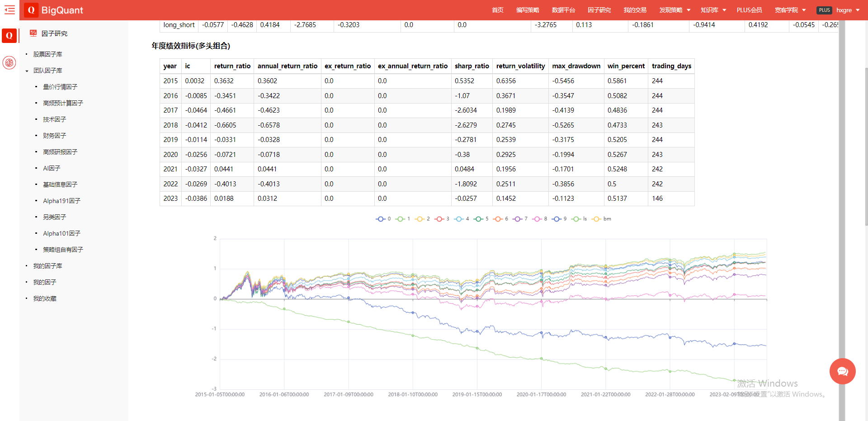The image size is (868, 421).
Task: Open 数据平台 in top navigation
Action: point(563,10)
